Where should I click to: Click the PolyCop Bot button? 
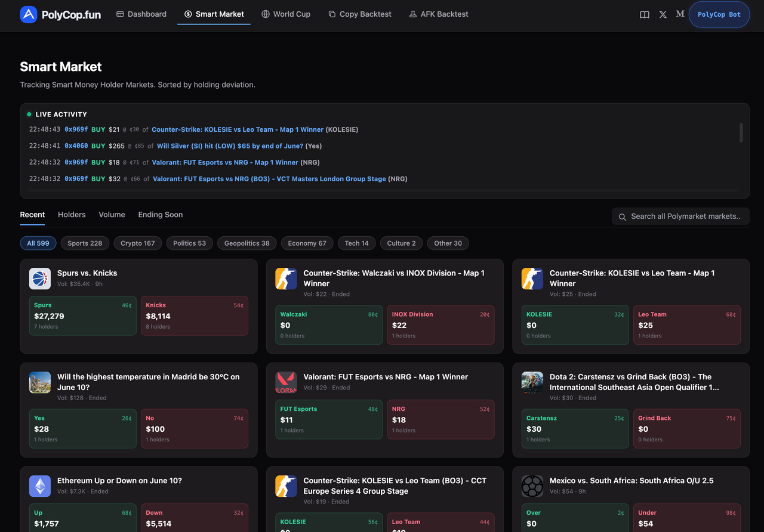(719, 14)
